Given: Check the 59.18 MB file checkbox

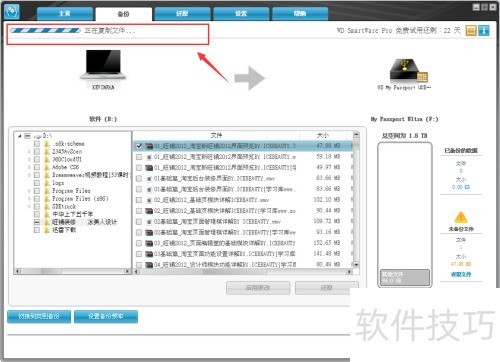Looking at the screenshot, I should 139,157.
